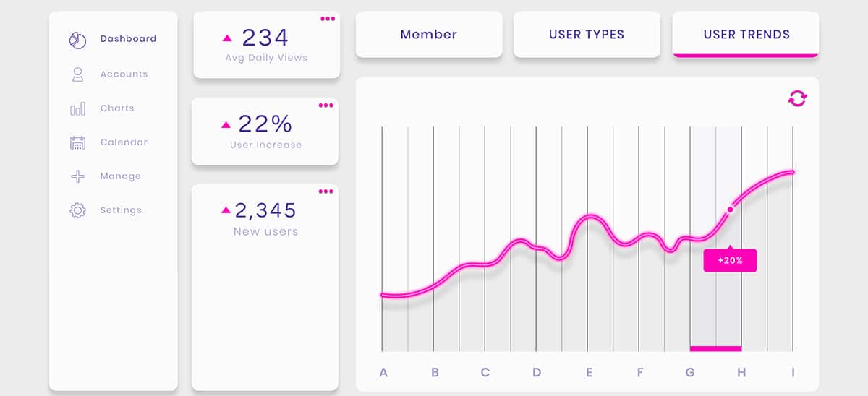Image resolution: width=868 pixels, height=396 pixels.
Task: Select the E label on chart axis
Action: coord(589,373)
